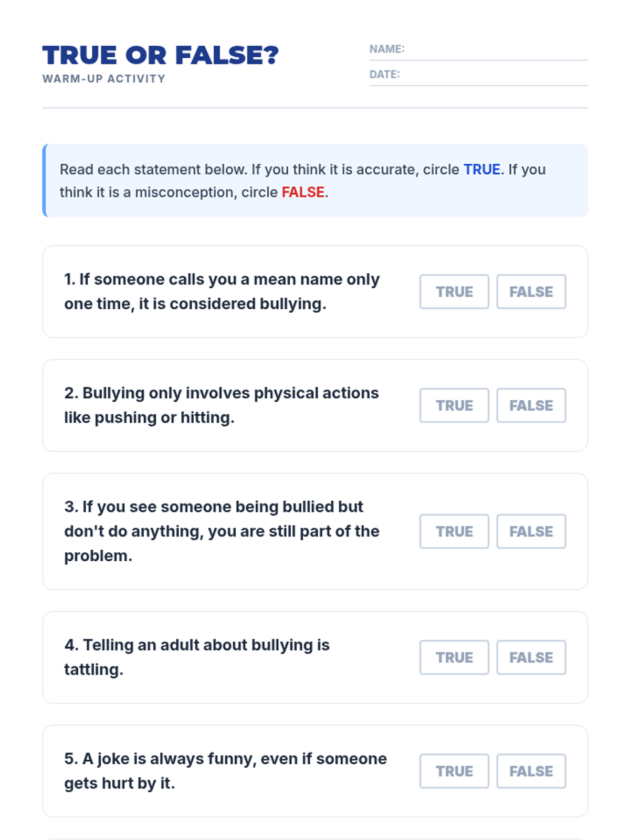Viewport: 630px width, 840px height.
Task: Click statement 5 about hurtful jokes
Action: [x=225, y=771]
